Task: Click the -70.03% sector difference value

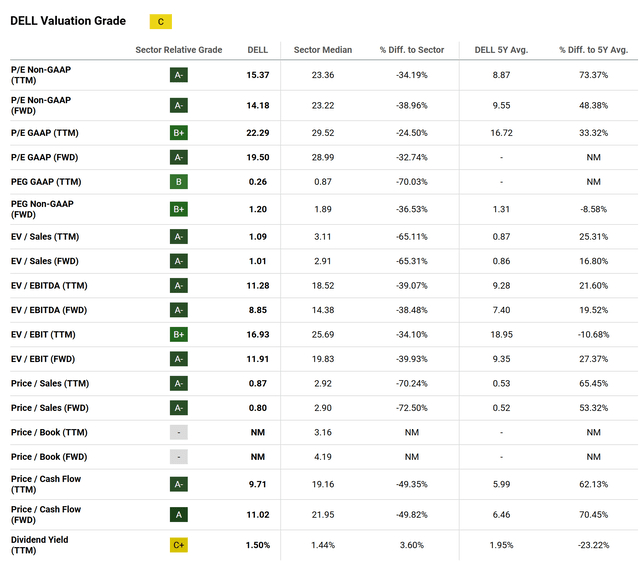Action: 412,182
